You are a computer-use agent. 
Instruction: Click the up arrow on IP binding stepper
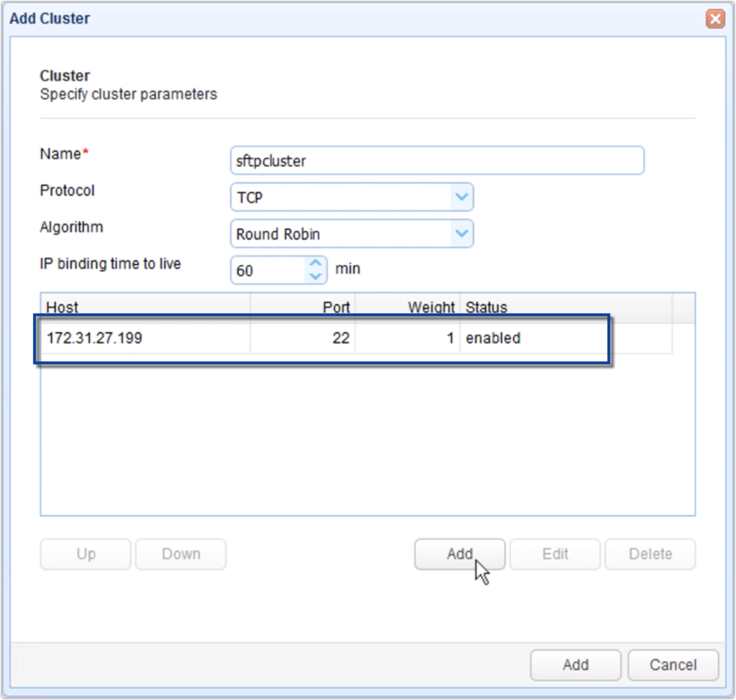[315, 263]
